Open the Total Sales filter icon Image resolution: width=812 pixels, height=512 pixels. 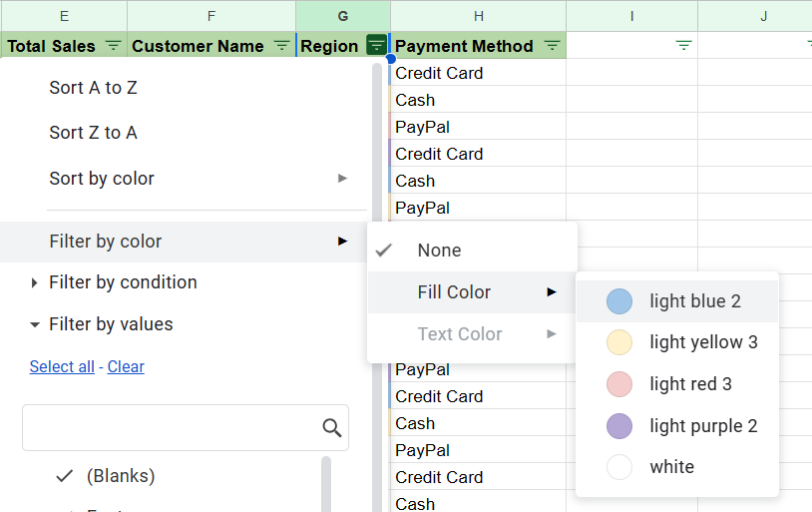click(114, 46)
